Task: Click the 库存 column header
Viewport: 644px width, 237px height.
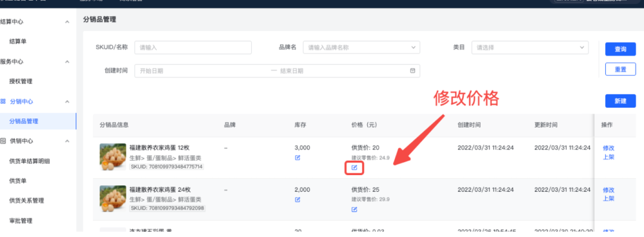Action: click(x=301, y=125)
